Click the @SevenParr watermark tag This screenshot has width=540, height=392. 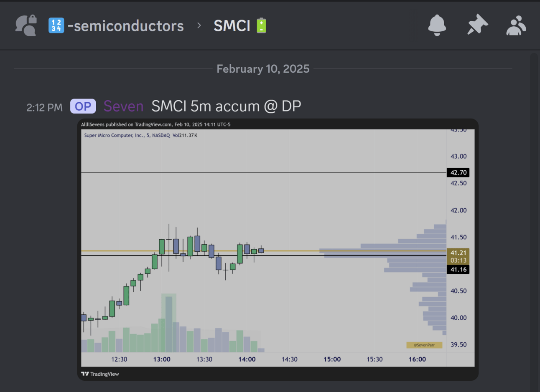click(424, 345)
